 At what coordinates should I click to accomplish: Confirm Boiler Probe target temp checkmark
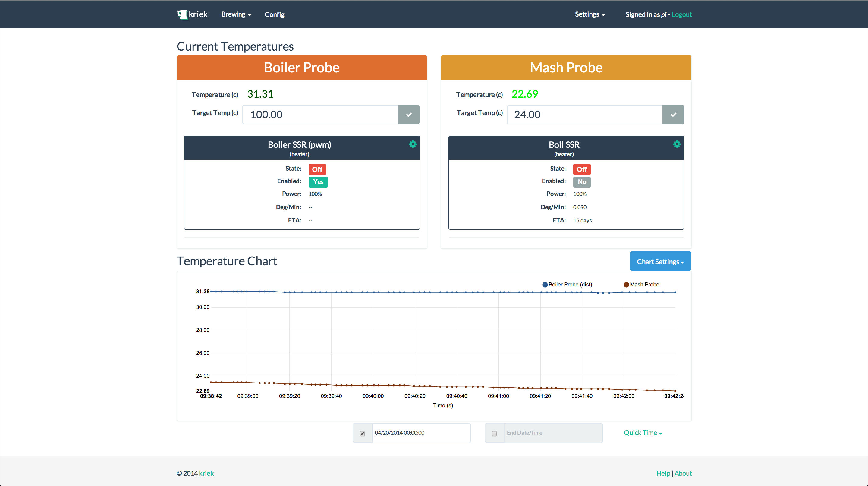tap(409, 115)
